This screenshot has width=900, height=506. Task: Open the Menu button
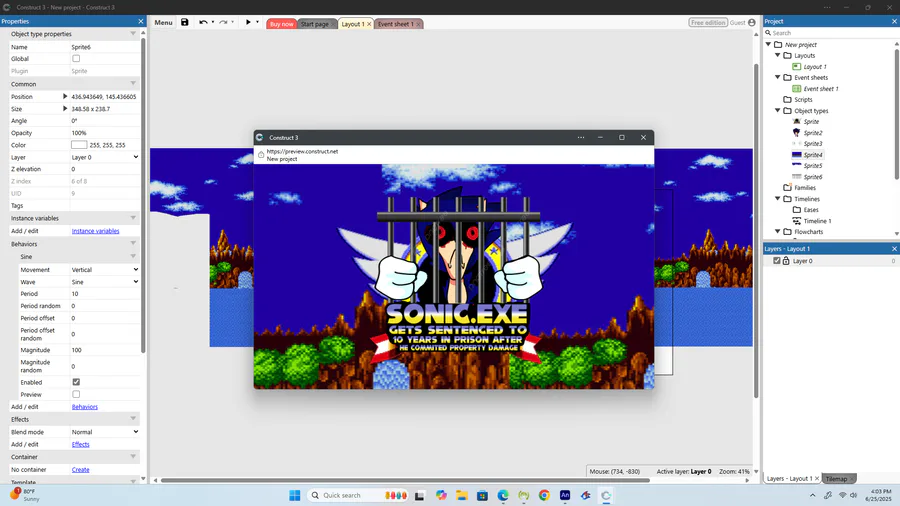coord(163,22)
